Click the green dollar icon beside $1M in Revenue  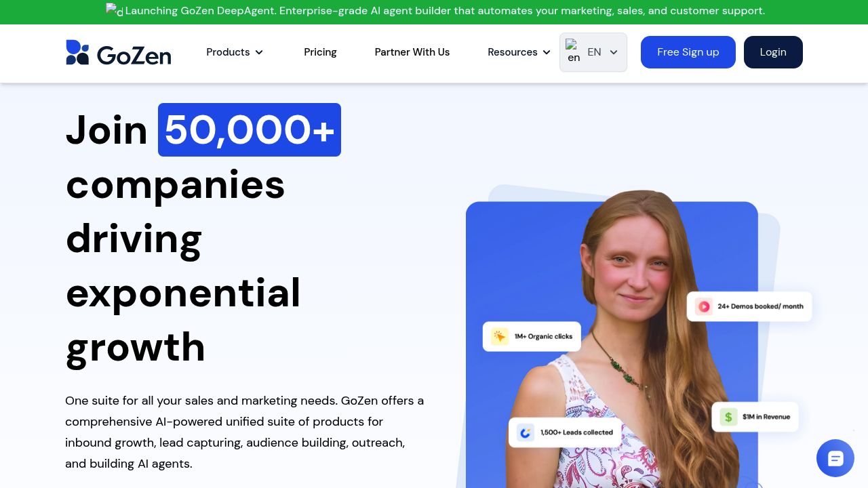[728, 417]
